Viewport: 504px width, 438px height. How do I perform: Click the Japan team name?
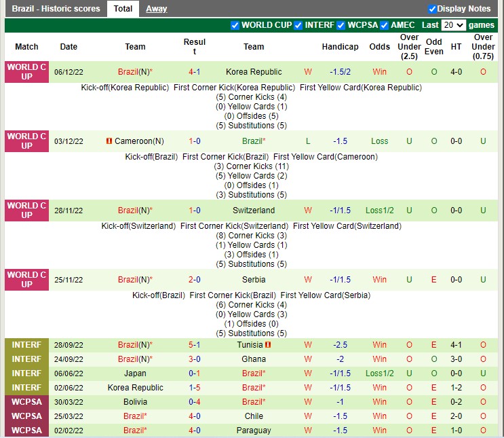point(135,373)
